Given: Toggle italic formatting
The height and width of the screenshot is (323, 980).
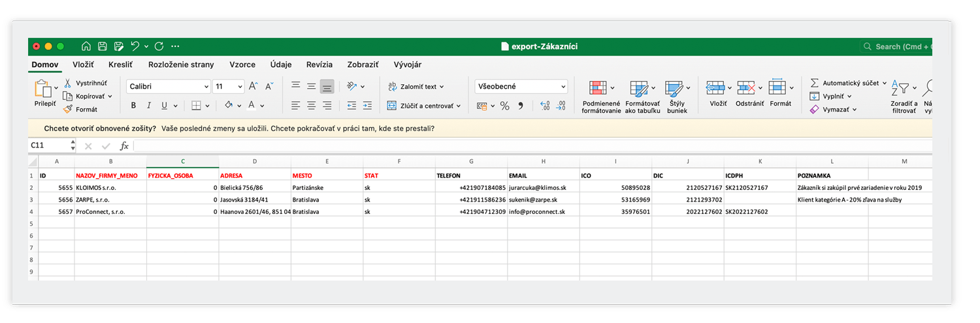Looking at the screenshot, I should point(149,106).
